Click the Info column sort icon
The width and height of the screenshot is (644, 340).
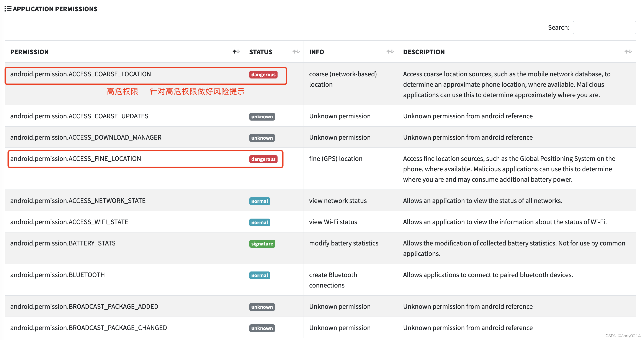click(390, 52)
